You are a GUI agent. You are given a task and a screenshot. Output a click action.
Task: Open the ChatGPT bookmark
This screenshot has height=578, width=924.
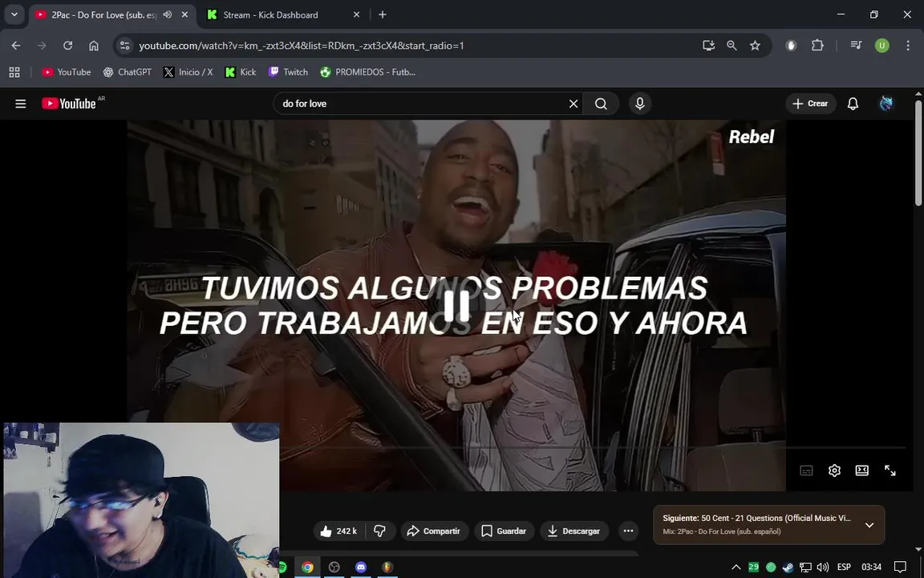tap(128, 72)
